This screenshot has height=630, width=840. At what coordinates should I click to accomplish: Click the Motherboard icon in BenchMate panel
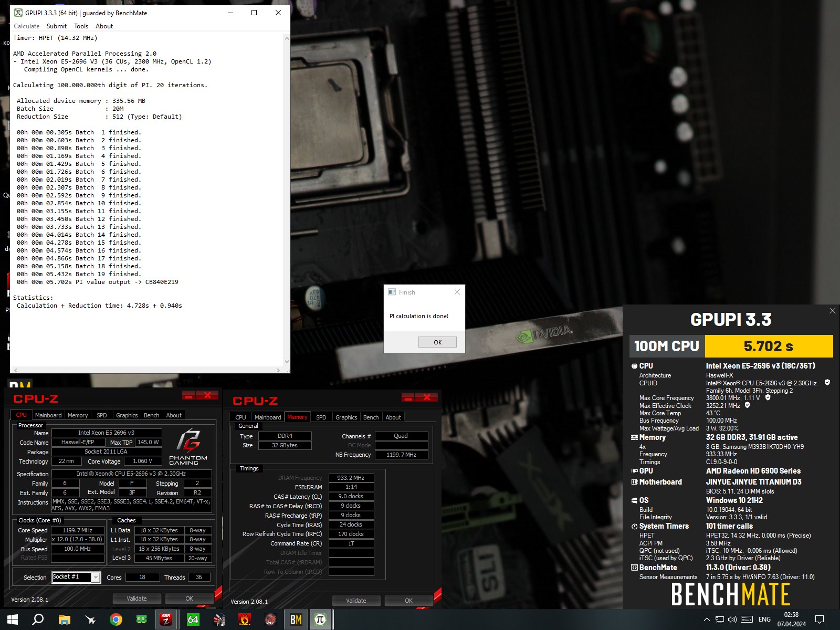click(x=634, y=482)
